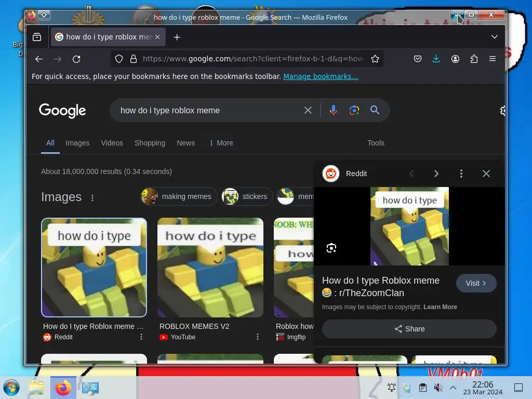Click large preview image of Roblox meme
The height and width of the screenshot is (399, 532).
[x=409, y=226]
